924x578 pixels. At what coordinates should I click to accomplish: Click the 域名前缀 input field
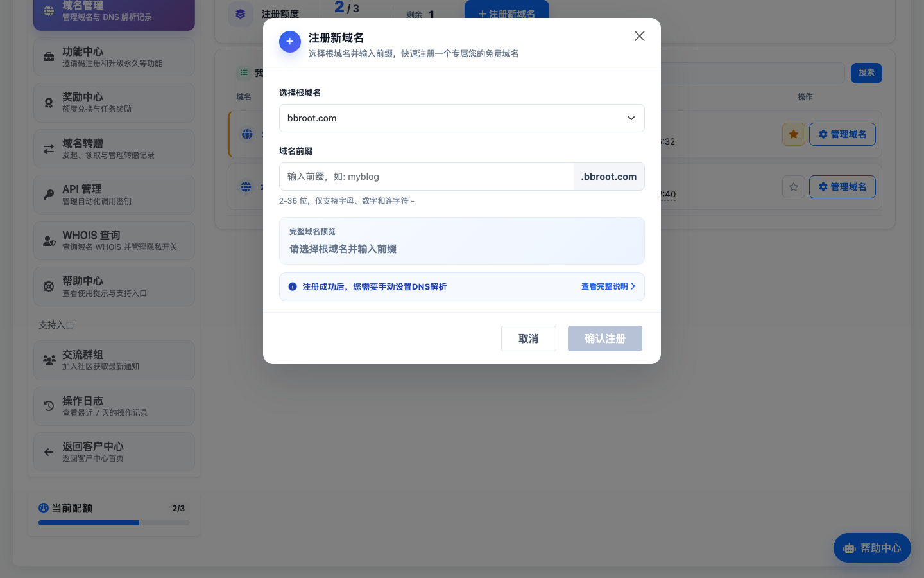coord(426,177)
